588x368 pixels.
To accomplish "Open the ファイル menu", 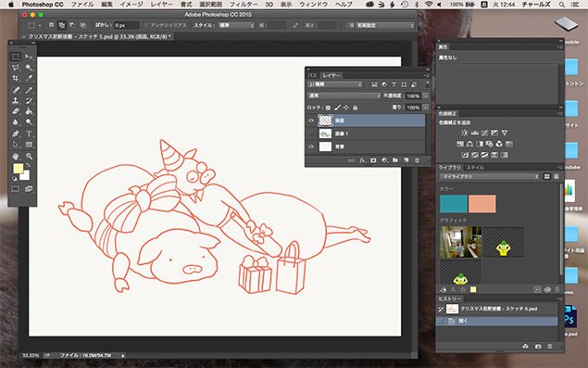I will (x=82, y=5).
